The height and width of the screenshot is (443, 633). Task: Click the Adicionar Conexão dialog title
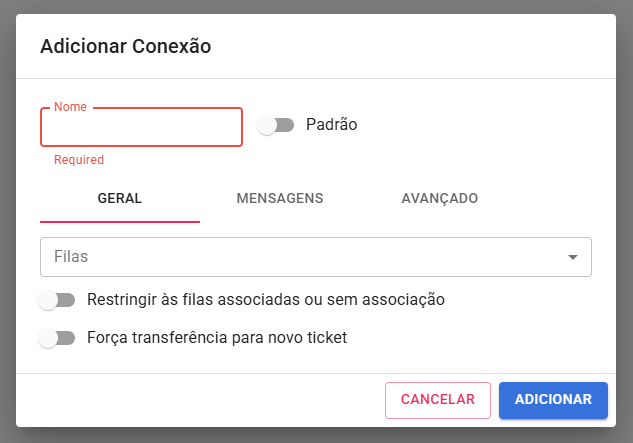[x=125, y=46]
